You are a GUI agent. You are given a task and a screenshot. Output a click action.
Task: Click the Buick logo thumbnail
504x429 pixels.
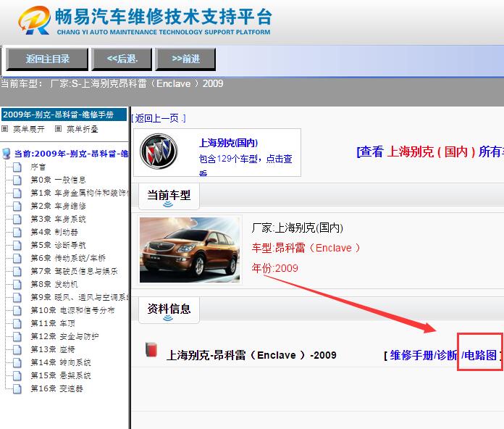pos(159,151)
